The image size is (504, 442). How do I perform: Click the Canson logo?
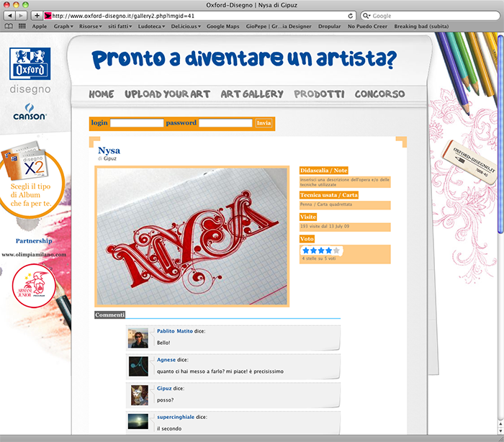(x=30, y=112)
